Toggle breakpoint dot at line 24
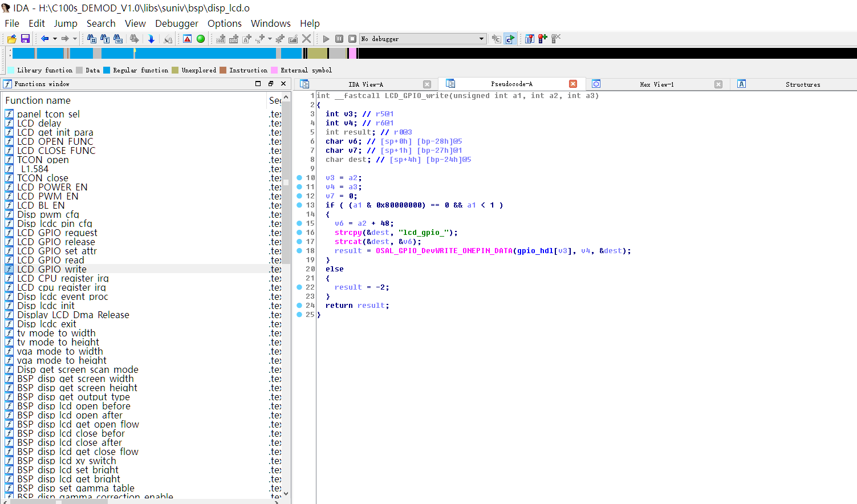 [x=299, y=305]
